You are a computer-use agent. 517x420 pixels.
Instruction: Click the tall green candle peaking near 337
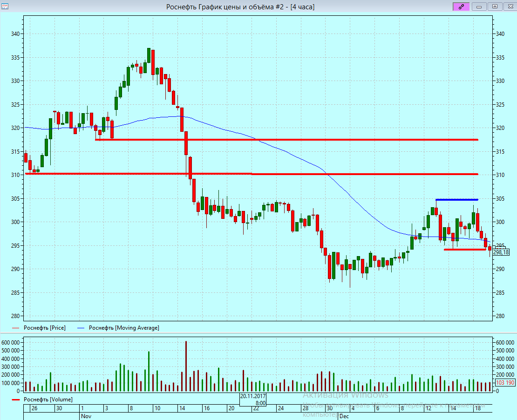(149, 55)
